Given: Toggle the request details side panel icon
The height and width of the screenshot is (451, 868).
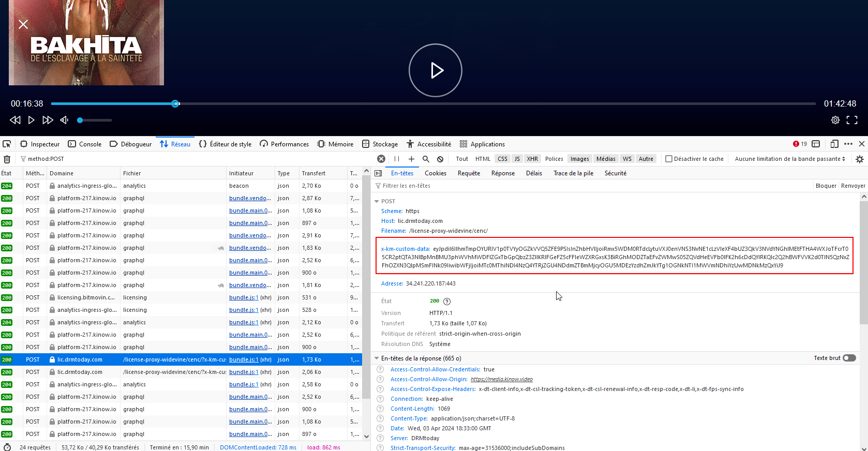Looking at the screenshot, I should click(378, 173).
